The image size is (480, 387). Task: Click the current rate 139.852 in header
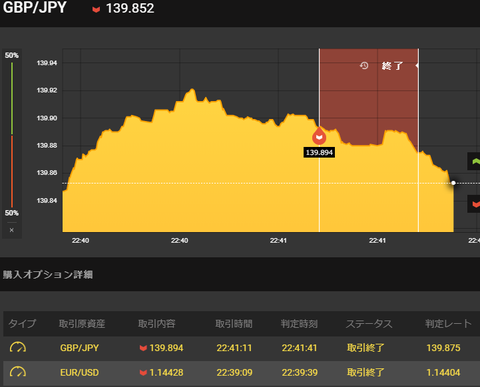[x=130, y=8]
